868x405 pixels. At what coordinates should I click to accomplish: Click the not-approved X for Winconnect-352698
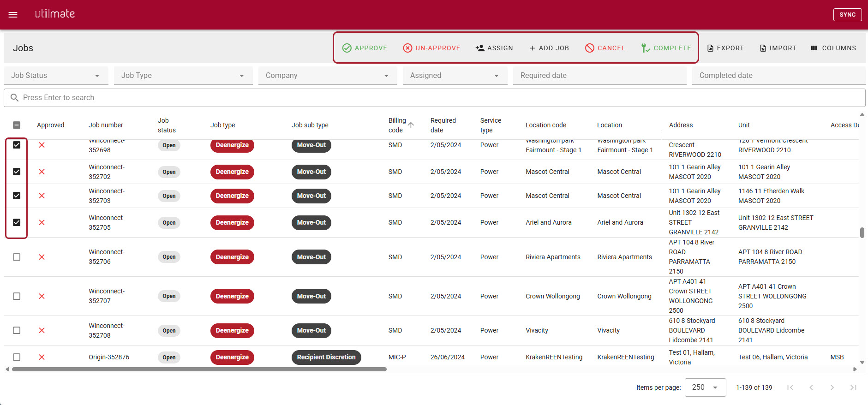point(42,145)
